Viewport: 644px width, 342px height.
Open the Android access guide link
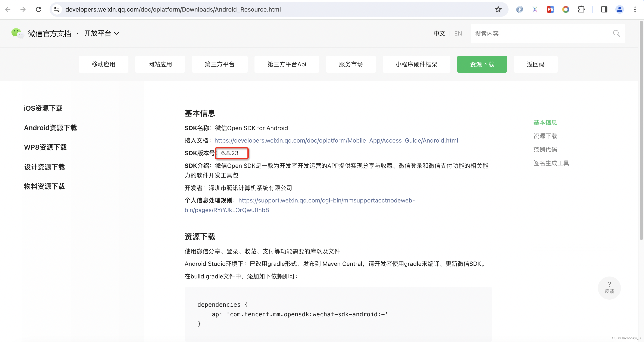point(336,140)
